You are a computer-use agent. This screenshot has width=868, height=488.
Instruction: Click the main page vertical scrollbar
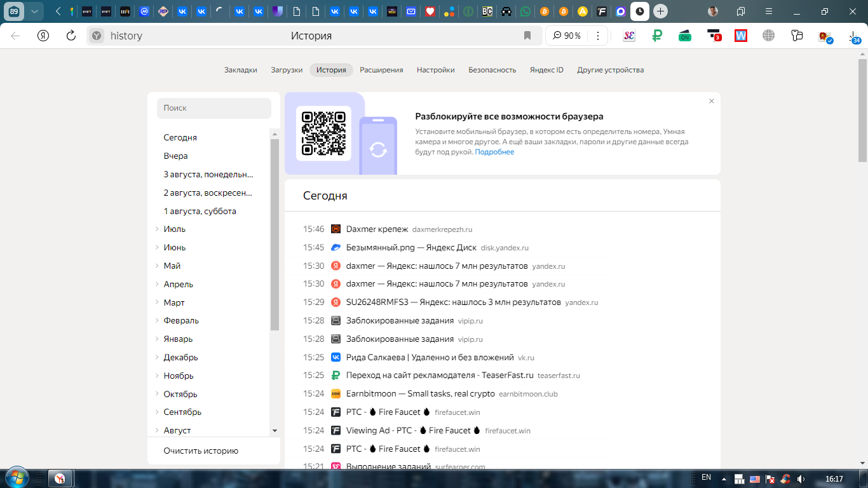click(x=862, y=111)
